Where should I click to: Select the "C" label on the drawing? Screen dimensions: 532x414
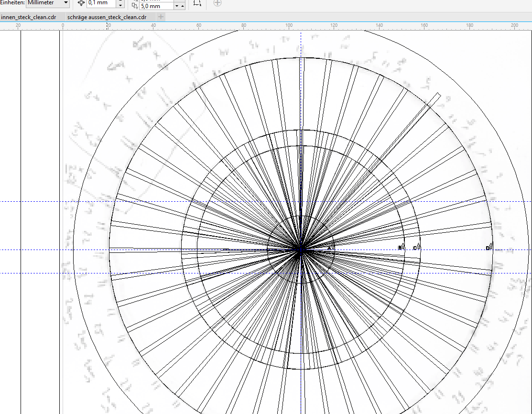[414, 248]
